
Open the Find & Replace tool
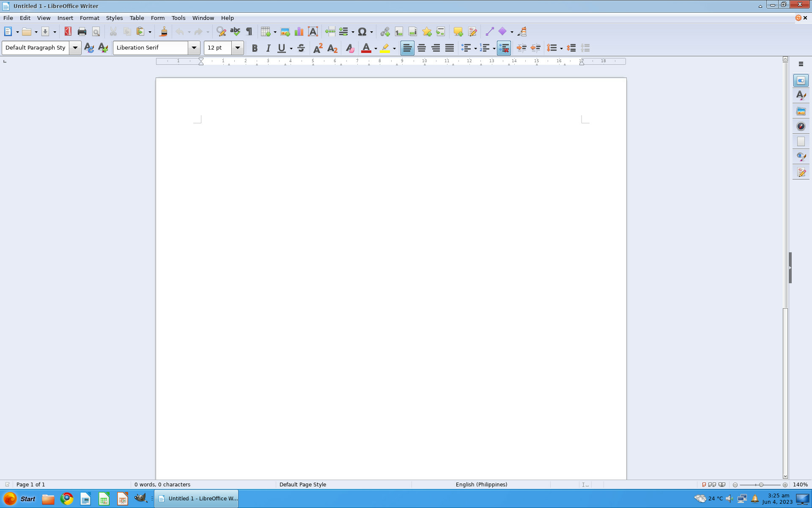(221, 32)
